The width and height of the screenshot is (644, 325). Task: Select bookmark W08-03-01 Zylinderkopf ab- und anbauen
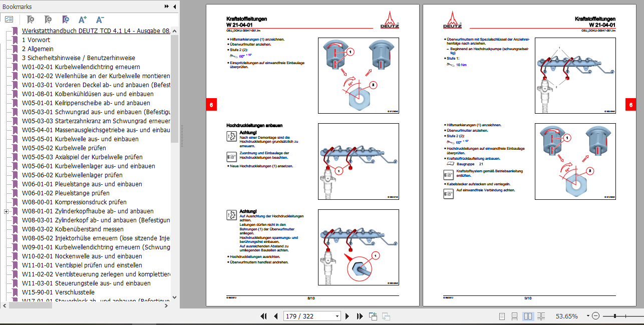(x=96, y=220)
